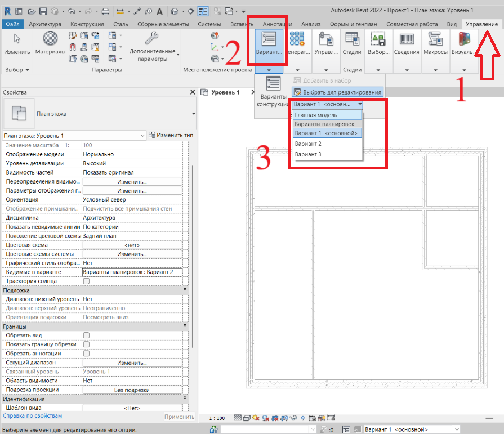
Task: Collapse the Границы properties group
Action: pyautogui.click(x=185, y=326)
